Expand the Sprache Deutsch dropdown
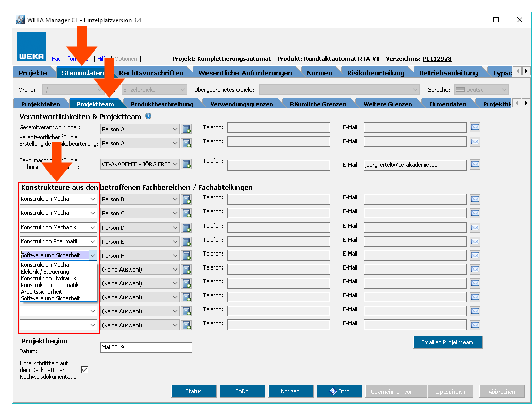 (481, 90)
